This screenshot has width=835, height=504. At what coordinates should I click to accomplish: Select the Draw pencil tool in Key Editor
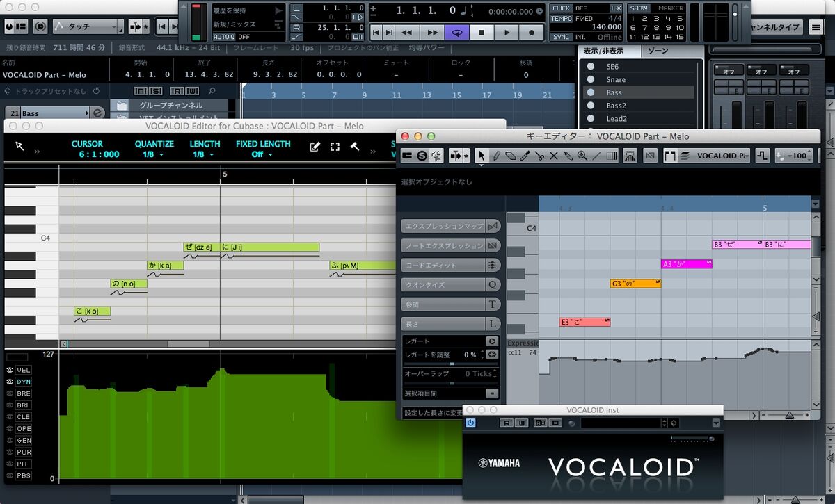[x=496, y=156]
